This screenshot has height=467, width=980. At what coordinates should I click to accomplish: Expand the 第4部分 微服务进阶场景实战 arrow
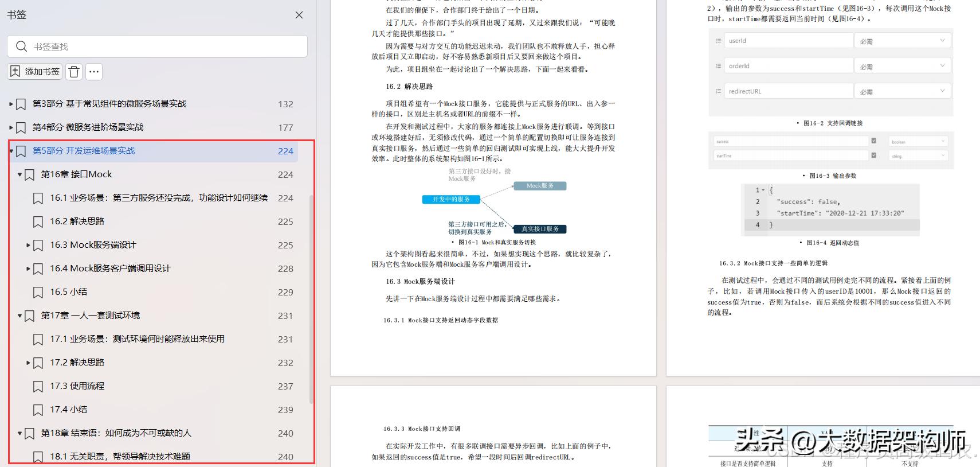coord(11,127)
